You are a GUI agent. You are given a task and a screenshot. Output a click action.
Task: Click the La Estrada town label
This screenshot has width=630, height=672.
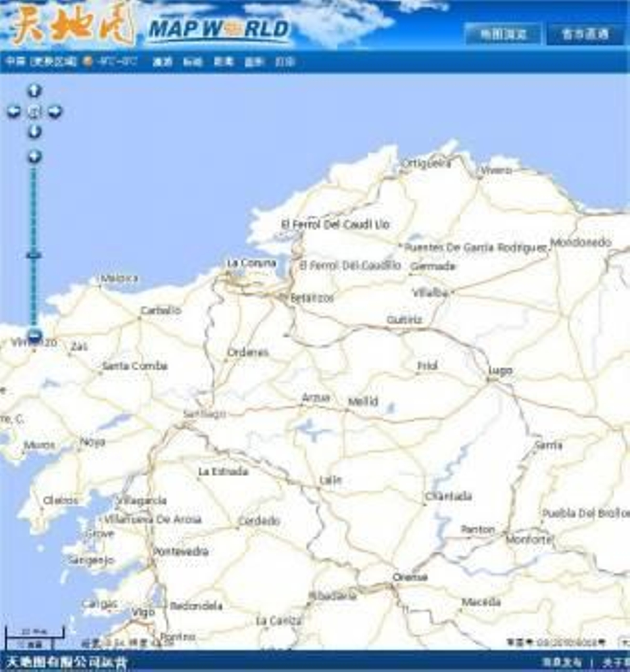point(223,471)
